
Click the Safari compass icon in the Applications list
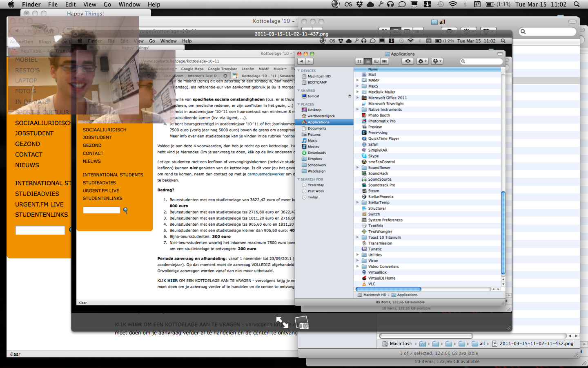coord(364,144)
